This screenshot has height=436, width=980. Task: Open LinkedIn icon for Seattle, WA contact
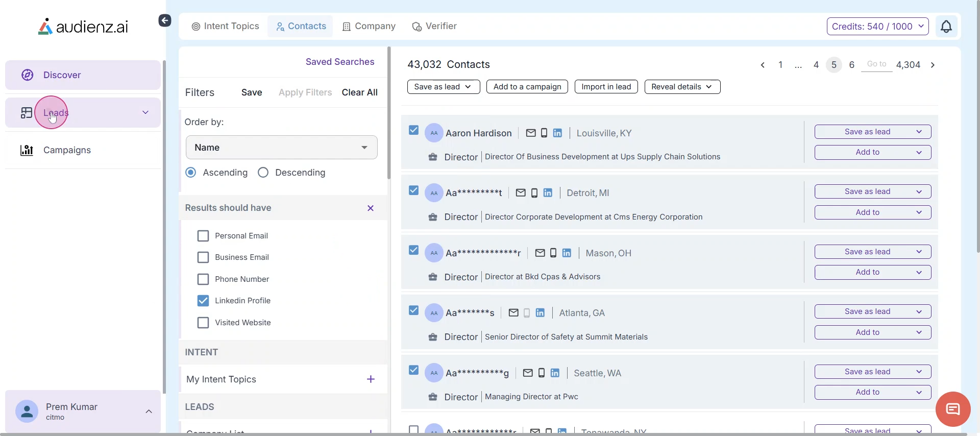(x=555, y=373)
